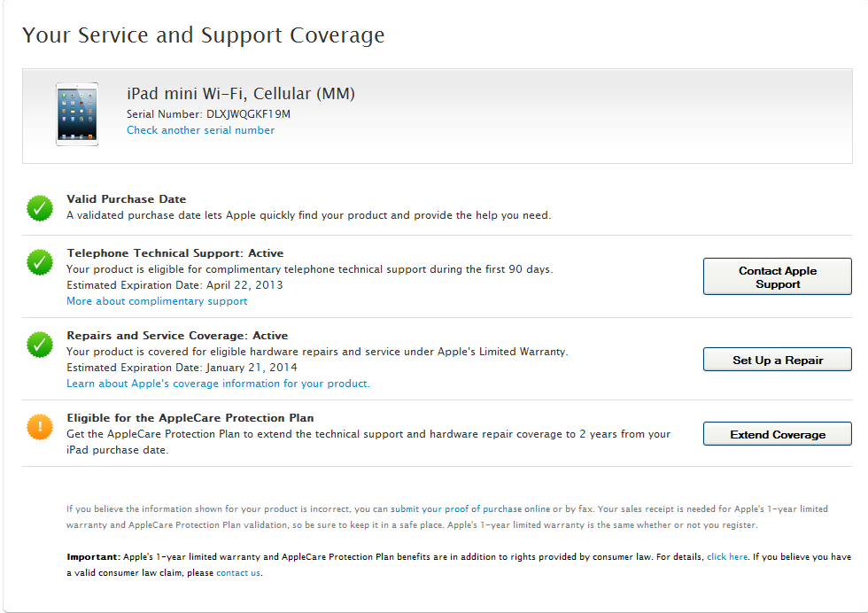Click the Eligible for the AppleCare Protection Plan heading
The image size is (868, 613).
tap(190, 418)
